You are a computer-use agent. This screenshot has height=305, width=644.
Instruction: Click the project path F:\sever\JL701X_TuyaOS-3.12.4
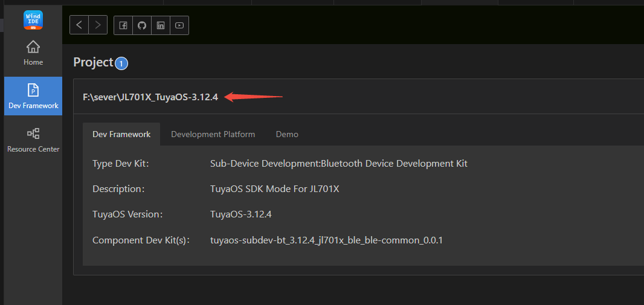point(150,97)
